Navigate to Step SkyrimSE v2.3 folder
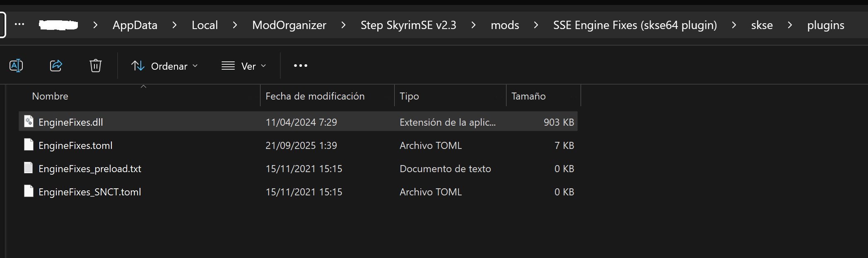The width and height of the screenshot is (868, 258). point(408,25)
